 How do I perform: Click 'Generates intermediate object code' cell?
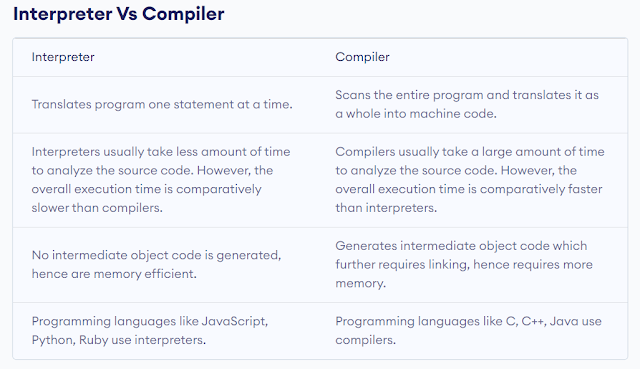[x=464, y=265]
